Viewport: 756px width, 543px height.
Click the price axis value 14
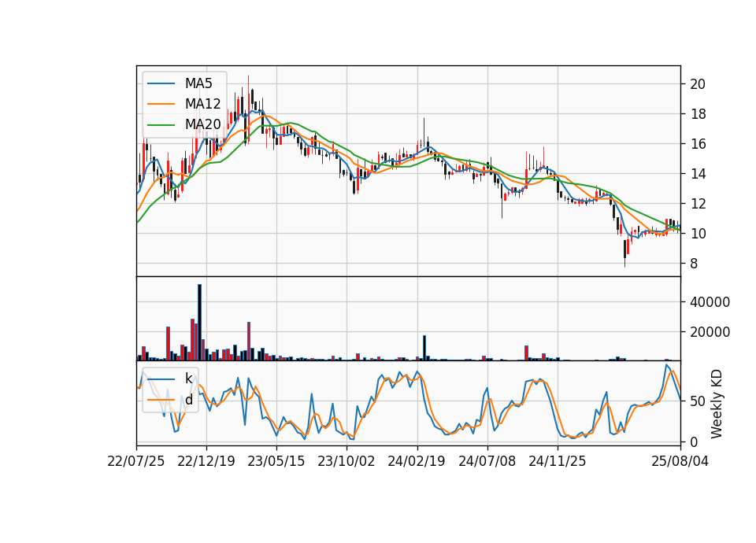coord(698,174)
